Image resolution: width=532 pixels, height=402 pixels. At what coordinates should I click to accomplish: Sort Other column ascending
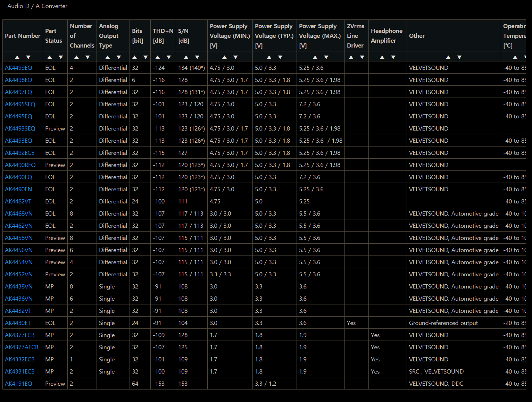(x=448, y=57)
